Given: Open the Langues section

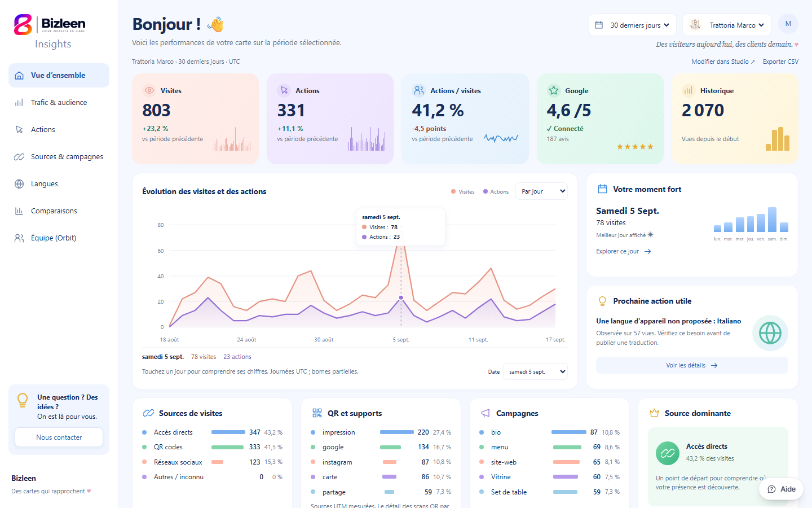Looking at the screenshot, I should tap(59, 184).
